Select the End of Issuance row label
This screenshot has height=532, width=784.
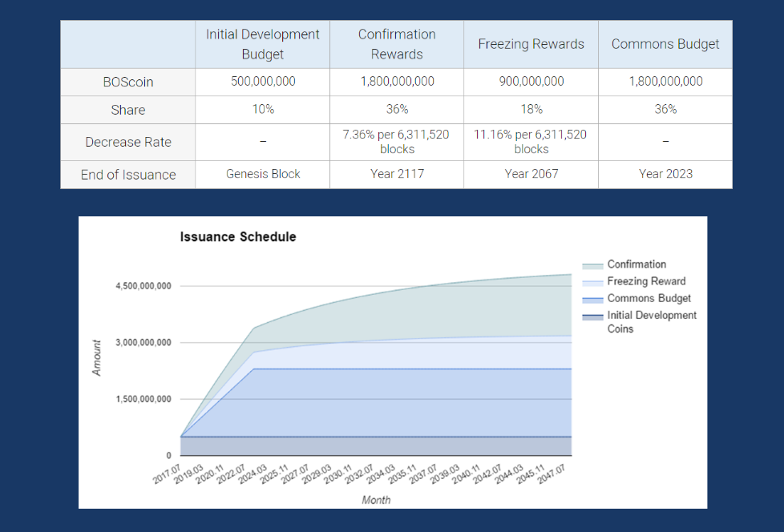pyautogui.click(x=128, y=175)
